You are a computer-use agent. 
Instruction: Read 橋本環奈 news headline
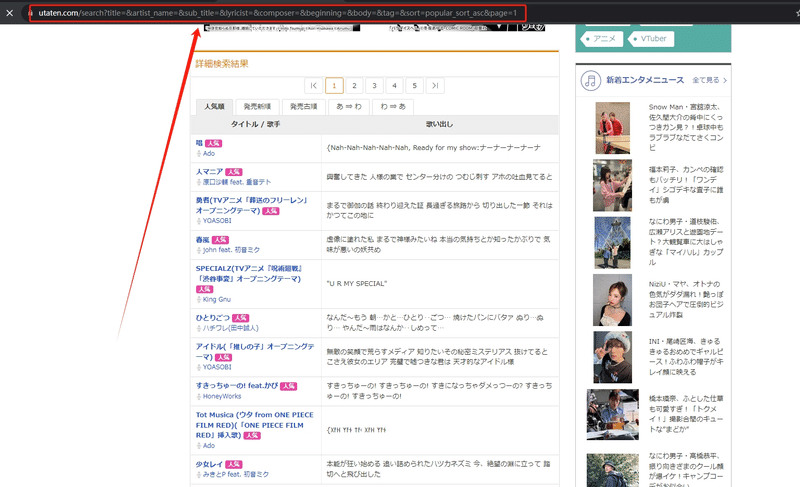686,414
